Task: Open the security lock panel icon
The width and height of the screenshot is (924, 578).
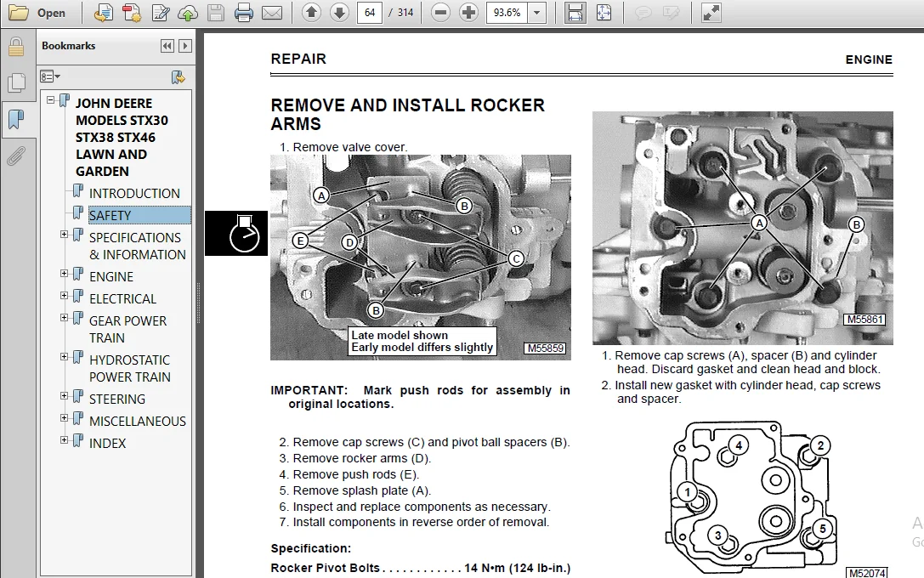Action: click(x=16, y=47)
